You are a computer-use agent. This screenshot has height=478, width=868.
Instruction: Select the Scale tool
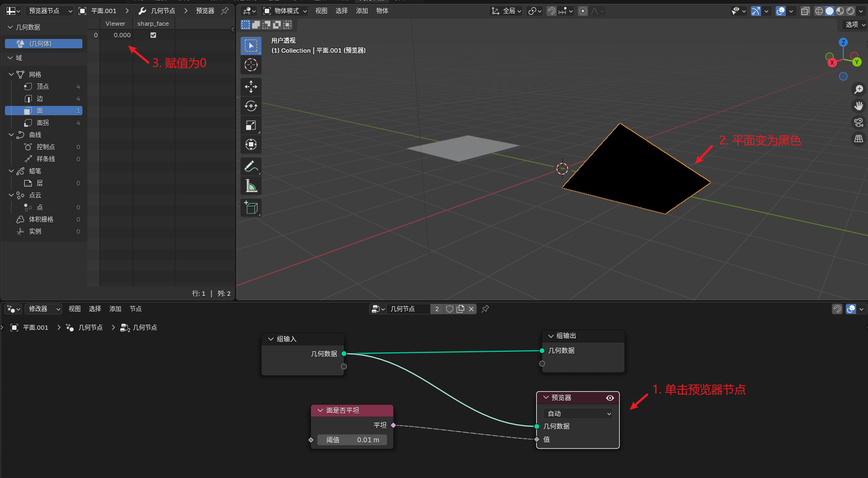(x=251, y=125)
